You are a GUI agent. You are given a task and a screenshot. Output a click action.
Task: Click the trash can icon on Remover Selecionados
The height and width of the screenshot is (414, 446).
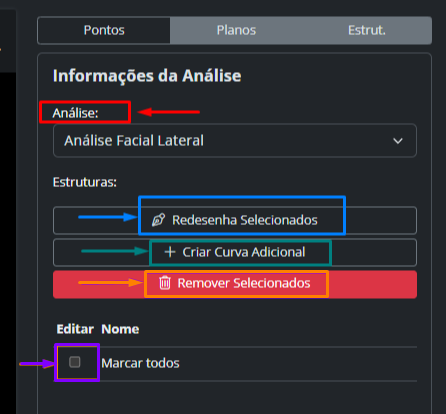tap(165, 283)
